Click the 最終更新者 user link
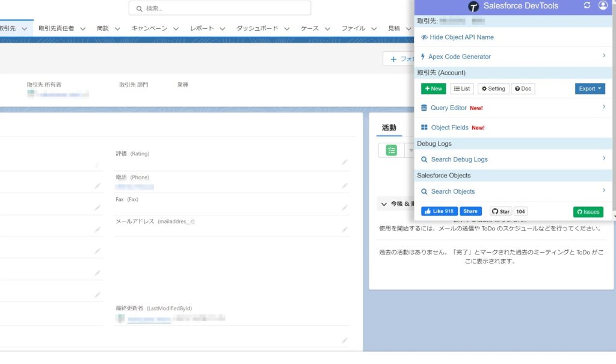The image size is (616, 364). click(x=149, y=319)
